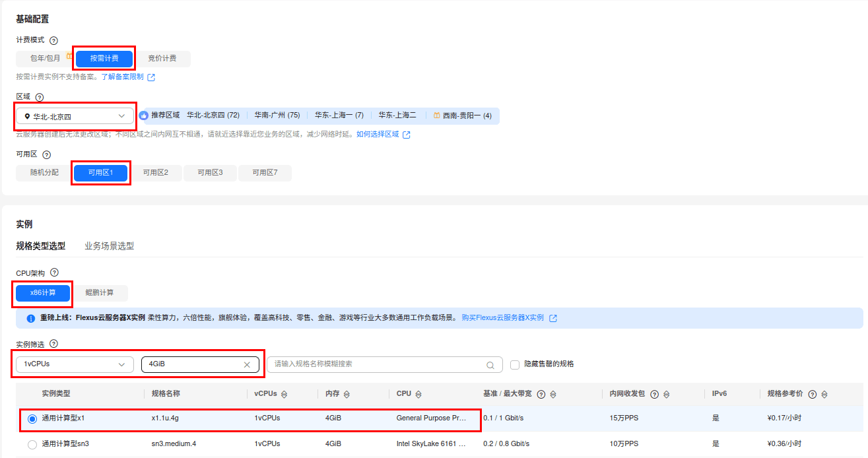Select 通用计算型sn3 radio button

(x=32, y=445)
